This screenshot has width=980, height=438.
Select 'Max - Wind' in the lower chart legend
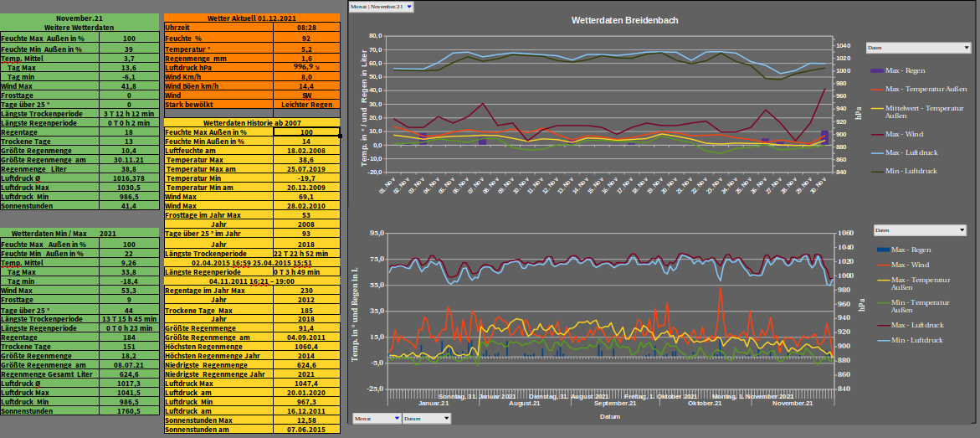coord(910,265)
